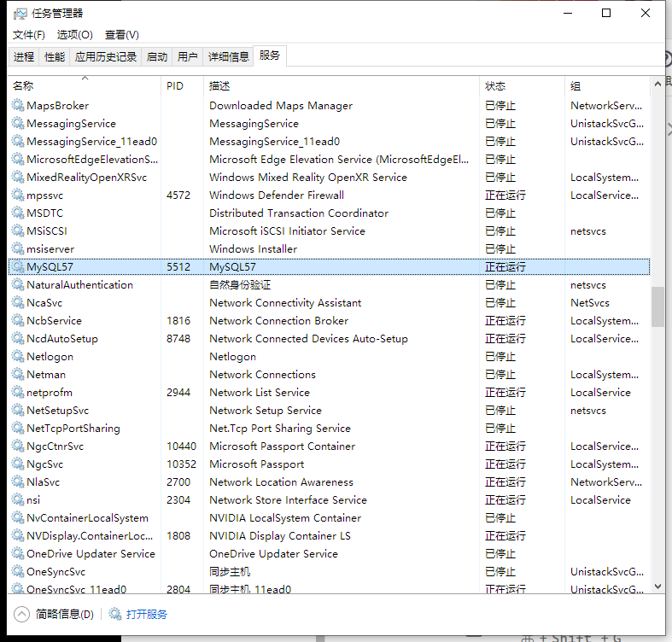Image resolution: width=672 pixels, height=642 pixels.
Task: Click the gear icon beside MessagingService row
Action: [x=18, y=124]
